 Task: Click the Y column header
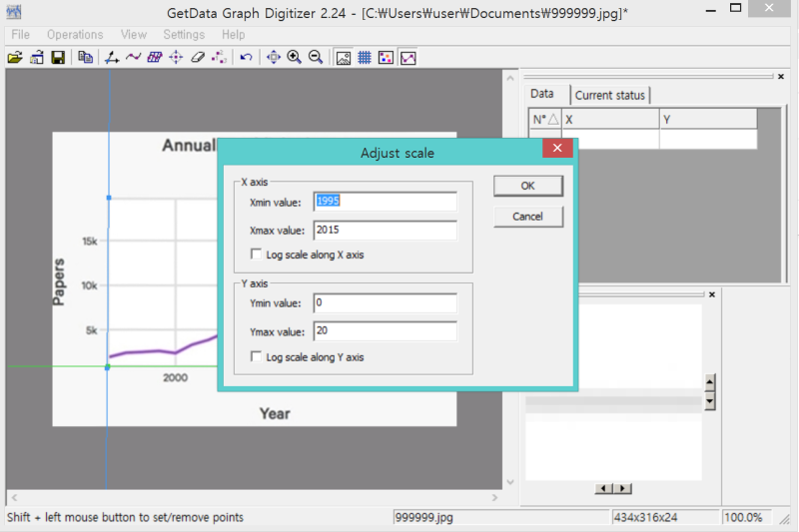pyautogui.click(x=708, y=119)
